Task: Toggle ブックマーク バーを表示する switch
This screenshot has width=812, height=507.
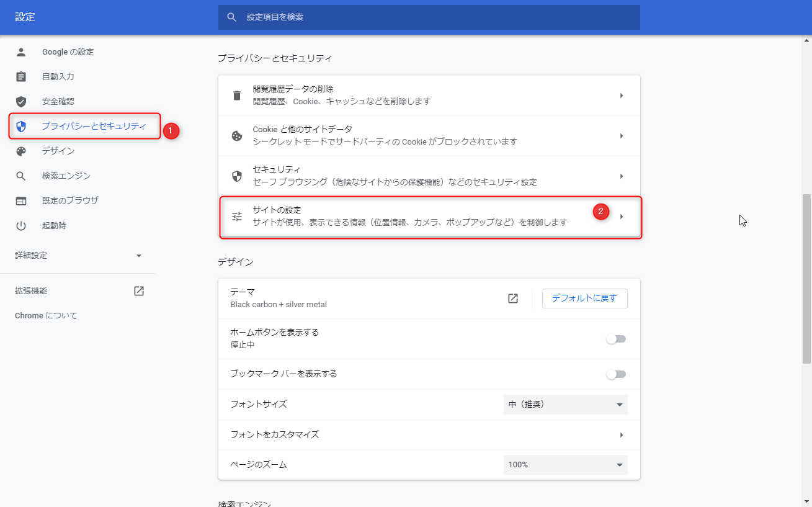Action: [x=616, y=374]
